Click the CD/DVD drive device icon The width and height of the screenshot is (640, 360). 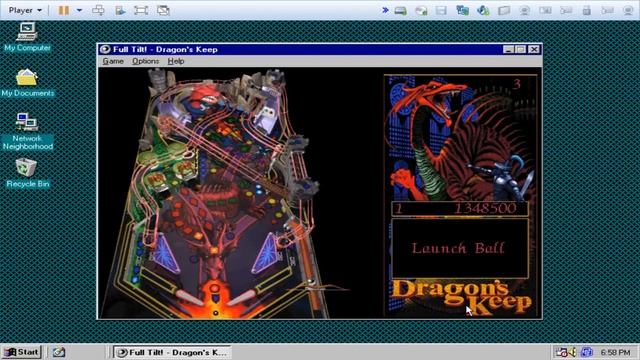421,11
